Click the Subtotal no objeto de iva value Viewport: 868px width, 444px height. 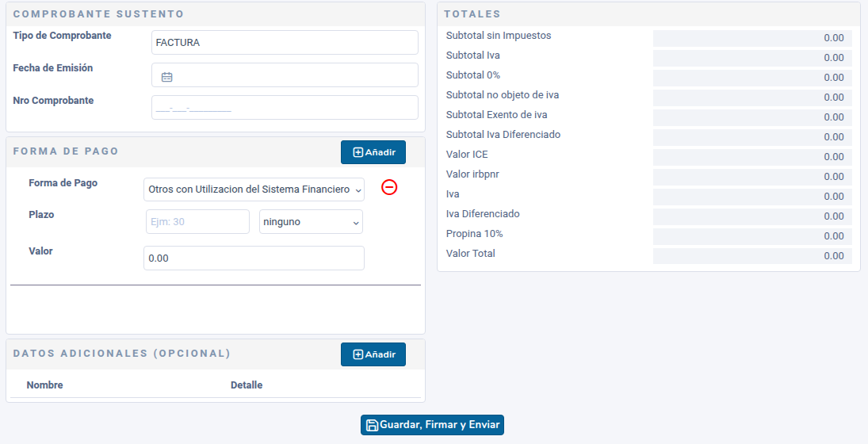(752, 98)
